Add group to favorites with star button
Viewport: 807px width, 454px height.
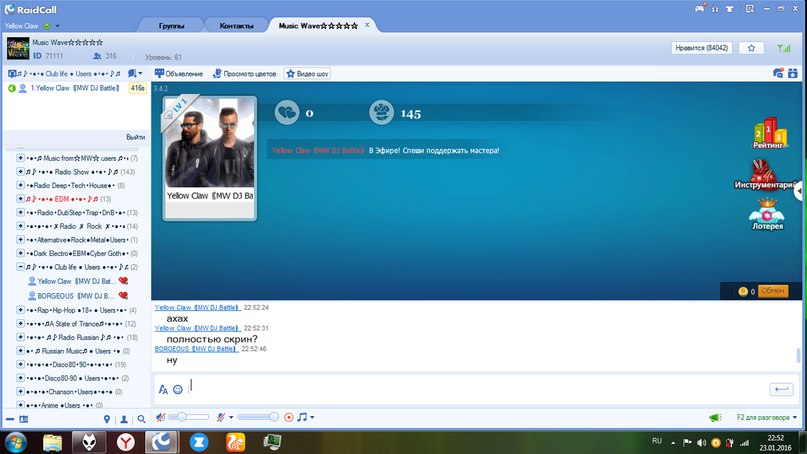coord(751,48)
